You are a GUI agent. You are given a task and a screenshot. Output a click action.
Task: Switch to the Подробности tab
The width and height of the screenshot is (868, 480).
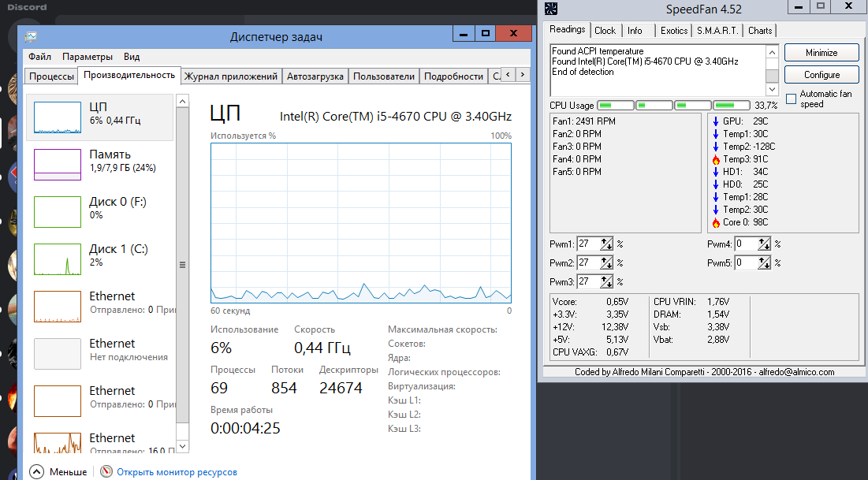click(x=453, y=76)
